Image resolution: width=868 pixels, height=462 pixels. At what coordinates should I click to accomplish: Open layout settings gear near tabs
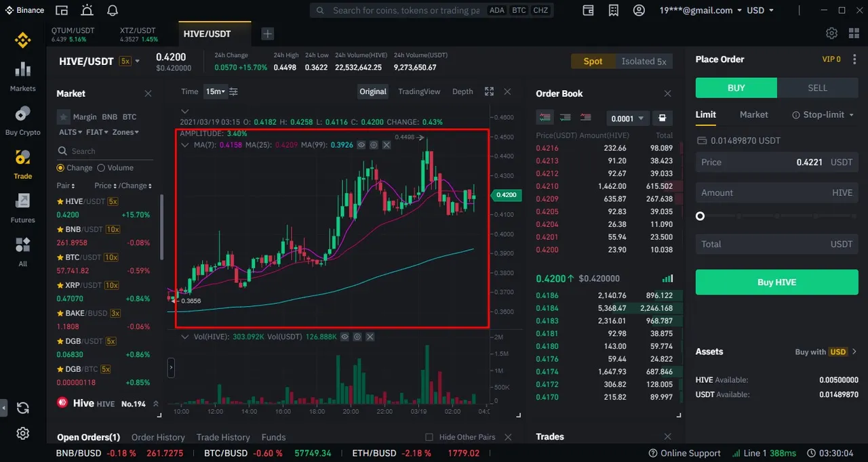[832, 33]
